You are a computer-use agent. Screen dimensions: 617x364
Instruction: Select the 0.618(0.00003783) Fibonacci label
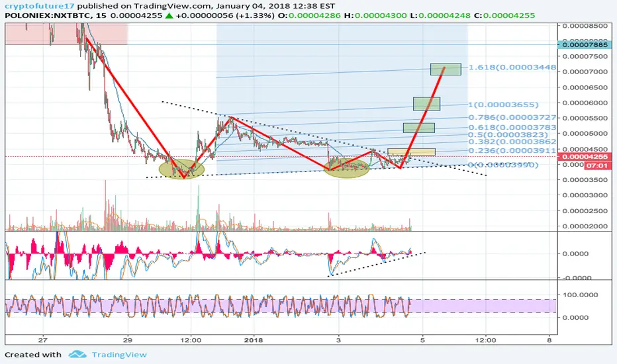point(512,127)
